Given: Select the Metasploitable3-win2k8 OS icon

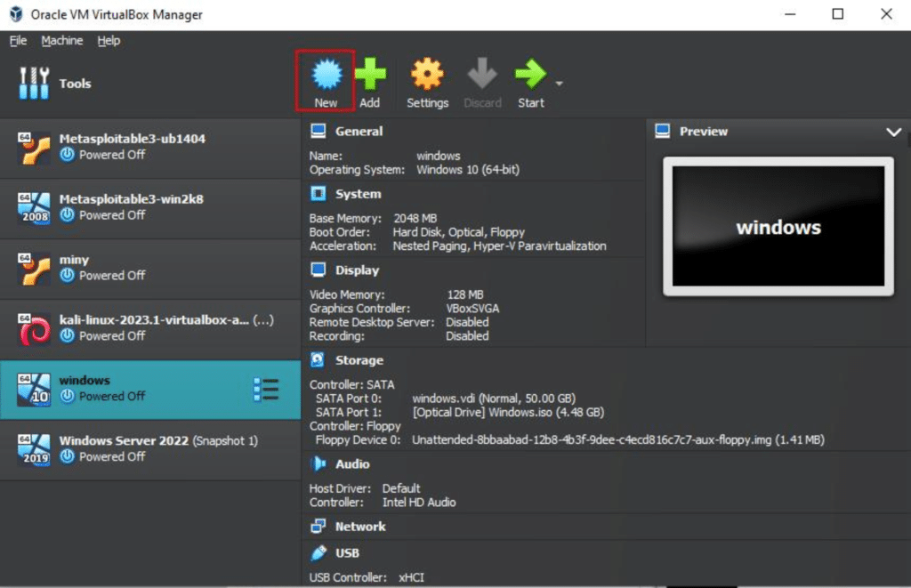Looking at the screenshot, I should click(34, 208).
